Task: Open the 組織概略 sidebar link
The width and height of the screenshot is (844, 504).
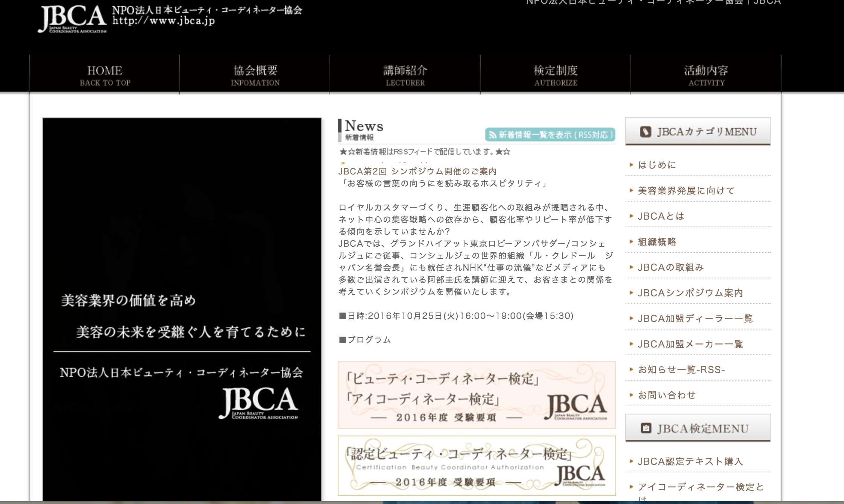Action: coord(657,242)
